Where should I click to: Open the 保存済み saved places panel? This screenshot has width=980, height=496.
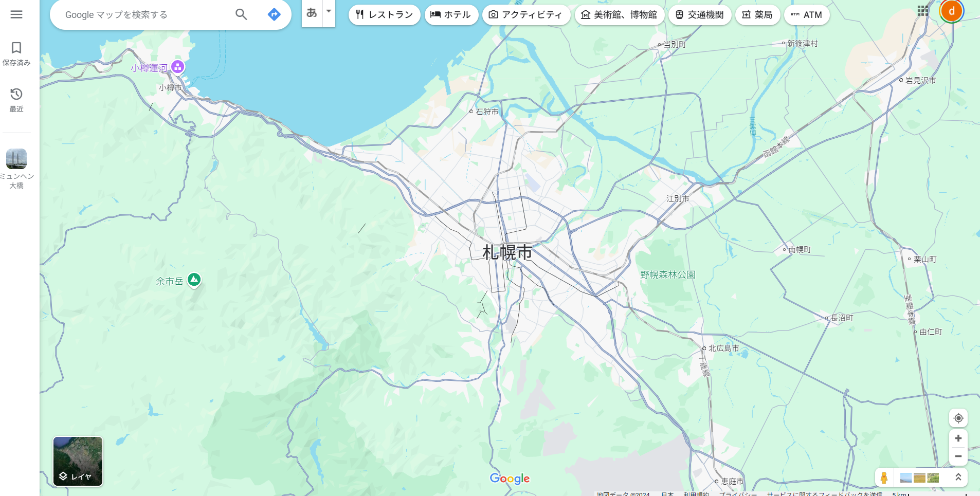click(16, 54)
